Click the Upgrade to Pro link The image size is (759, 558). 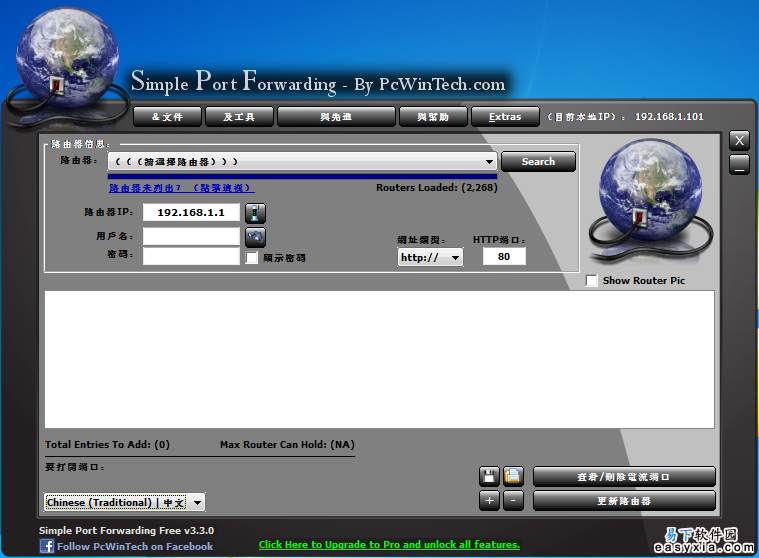(389, 544)
